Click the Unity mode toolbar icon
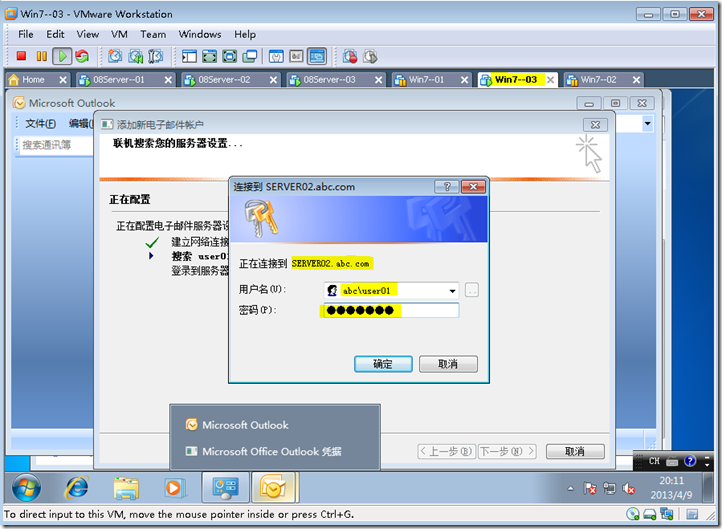Viewport: 722px width, 529px height. tap(250, 57)
